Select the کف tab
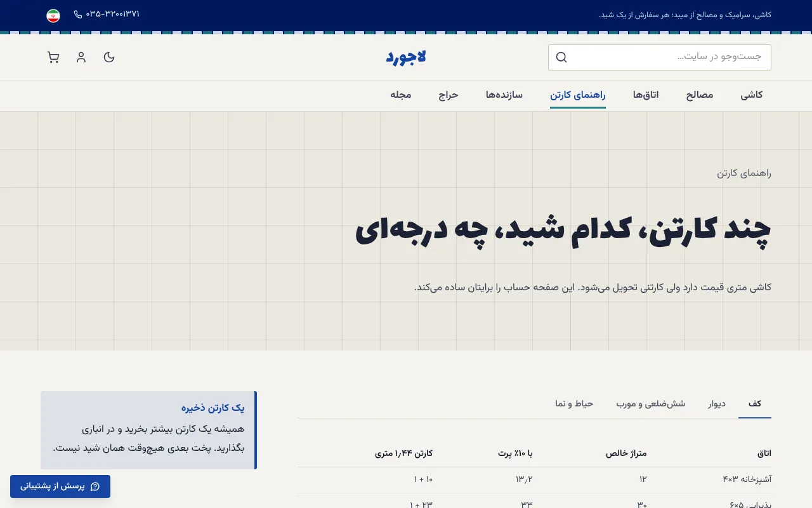This screenshot has width=812, height=508. 755,404
